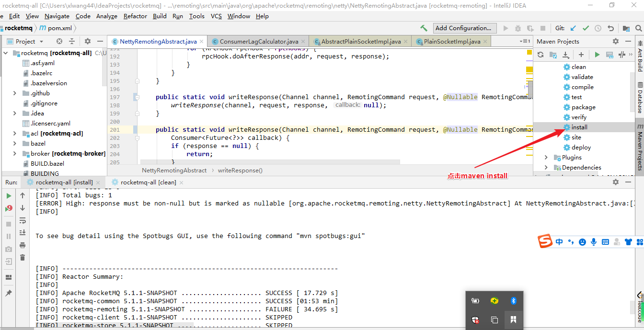
Task: Clear All trash icon in Run panel
Action: pyautogui.click(x=23, y=258)
